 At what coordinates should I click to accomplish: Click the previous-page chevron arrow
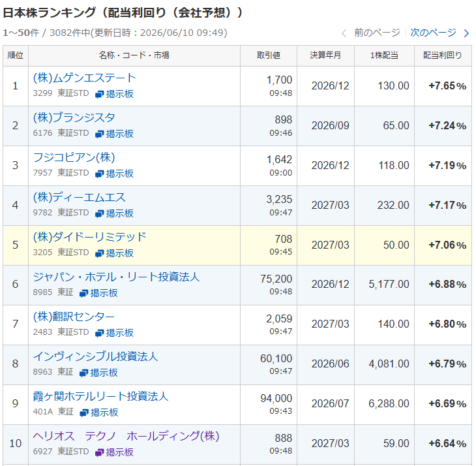coord(344,33)
